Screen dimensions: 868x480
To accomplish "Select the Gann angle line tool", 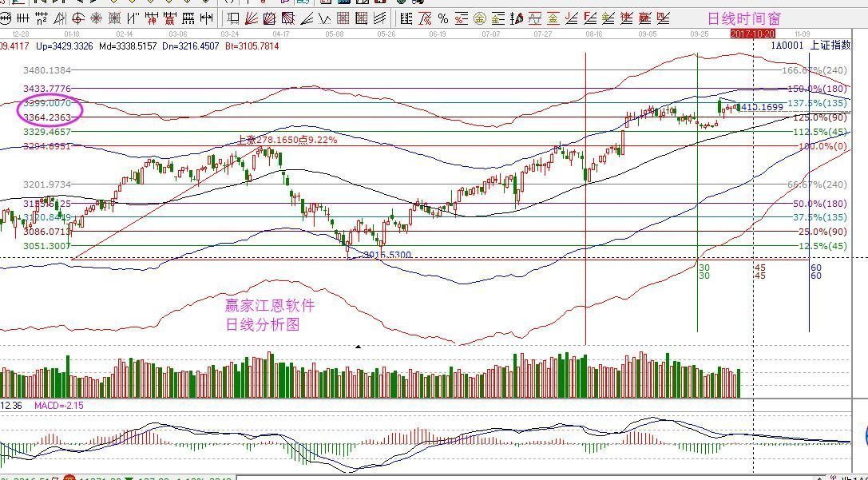I will (60, 17).
